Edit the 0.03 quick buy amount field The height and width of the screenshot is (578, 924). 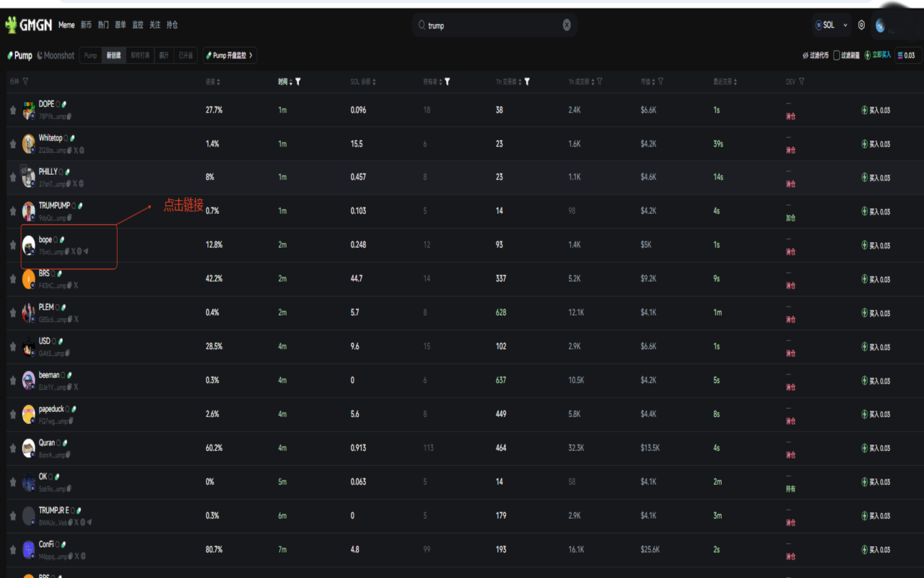pos(907,56)
